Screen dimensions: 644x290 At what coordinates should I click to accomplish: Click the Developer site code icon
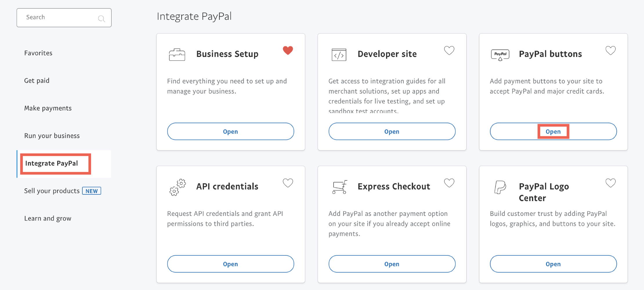[x=339, y=55]
